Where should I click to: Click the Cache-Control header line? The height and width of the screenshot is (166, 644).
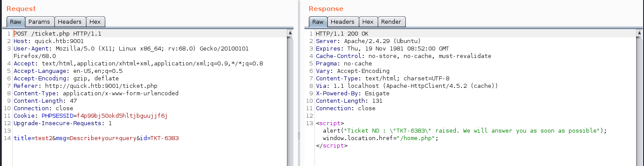point(404,56)
